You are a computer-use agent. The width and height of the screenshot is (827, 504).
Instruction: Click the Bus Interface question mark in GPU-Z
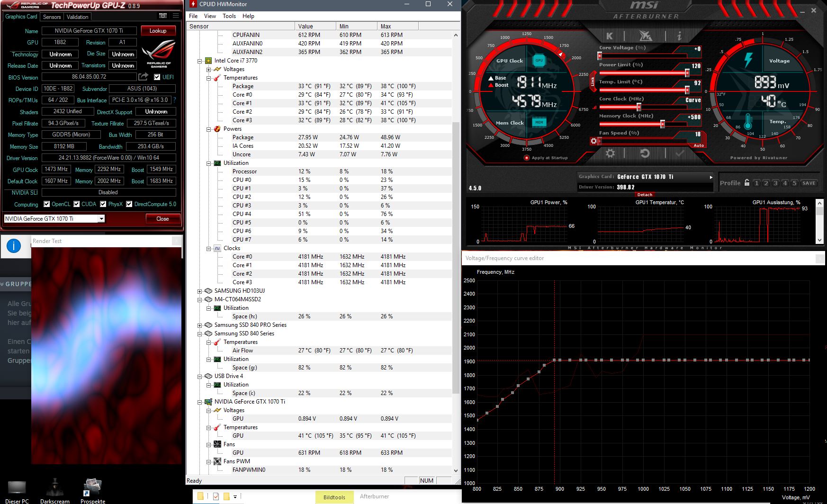pyautogui.click(x=175, y=100)
